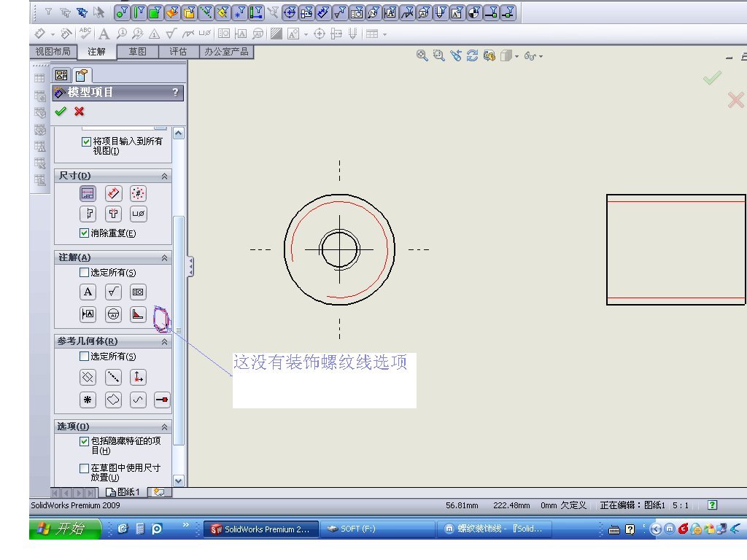Switch to the 办公室产品 tab
The image size is (747, 560).
point(226,52)
